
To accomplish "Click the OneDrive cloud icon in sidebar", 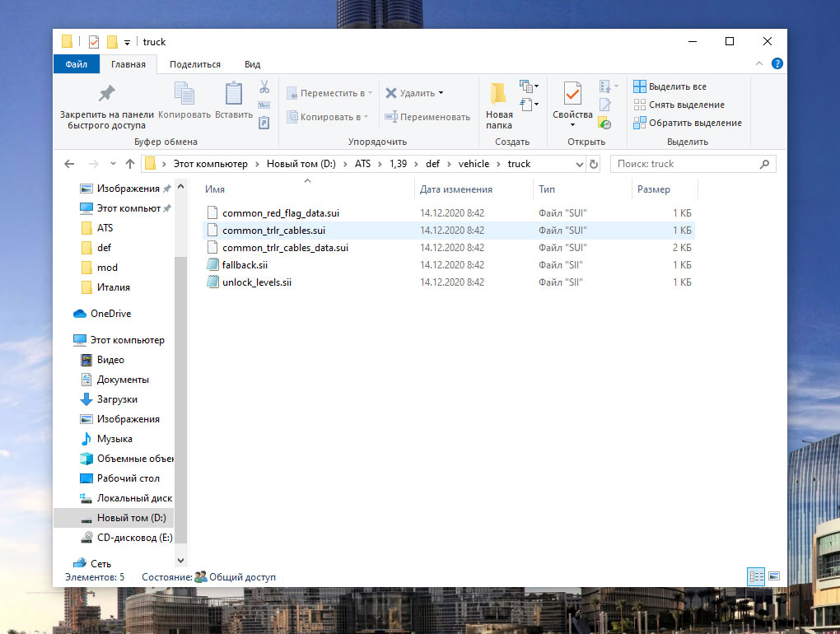I will tap(80, 313).
